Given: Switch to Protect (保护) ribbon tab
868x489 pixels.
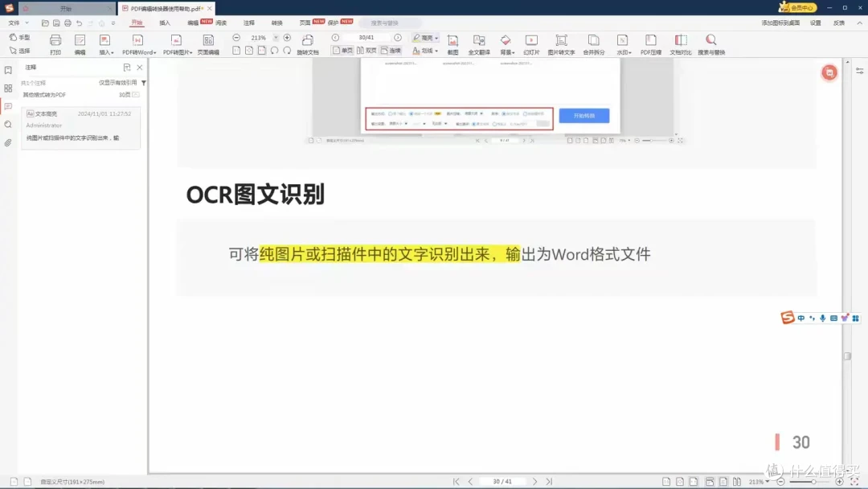Looking at the screenshot, I should pos(334,23).
